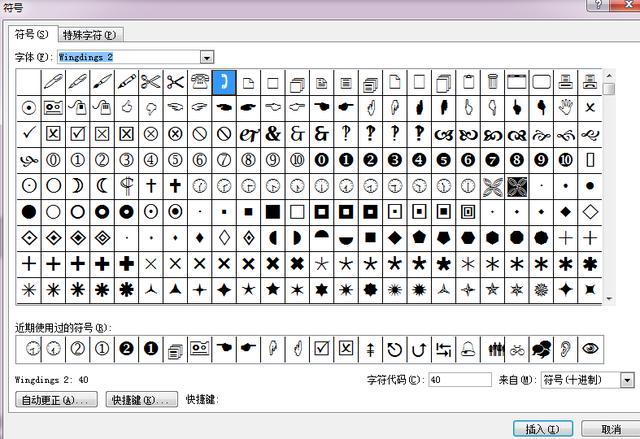Select the circular rotate arrow in recently used
This screenshot has height=439, width=640.
(395, 349)
